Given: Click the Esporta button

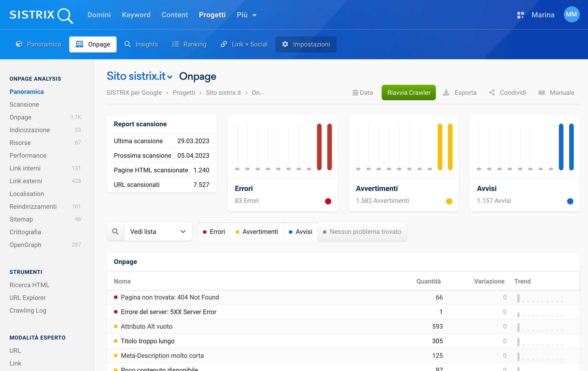Looking at the screenshot, I should click(x=460, y=93).
